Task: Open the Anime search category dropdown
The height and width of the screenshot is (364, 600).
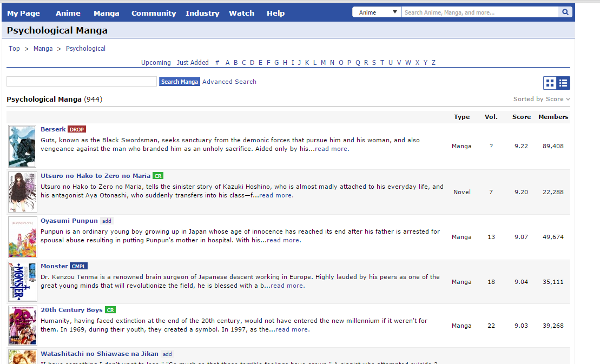Action: point(377,12)
